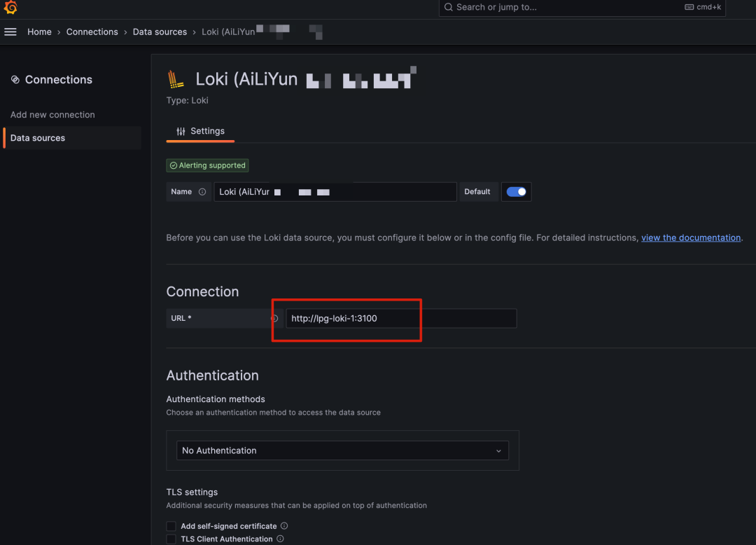Click the data source Name input field

pyautogui.click(x=335, y=192)
